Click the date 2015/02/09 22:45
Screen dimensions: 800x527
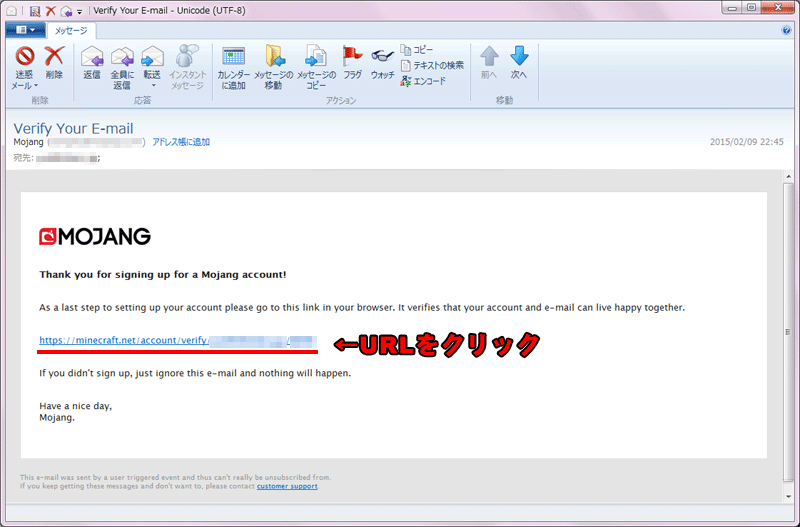click(x=746, y=142)
